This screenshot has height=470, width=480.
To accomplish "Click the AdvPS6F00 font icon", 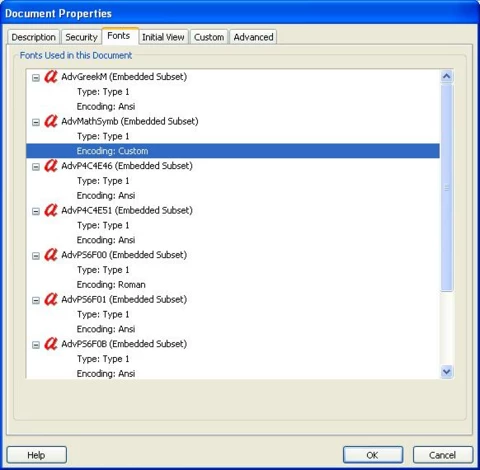I will [51, 255].
